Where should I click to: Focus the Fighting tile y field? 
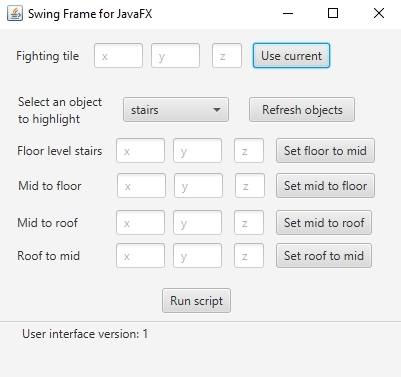(175, 56)
